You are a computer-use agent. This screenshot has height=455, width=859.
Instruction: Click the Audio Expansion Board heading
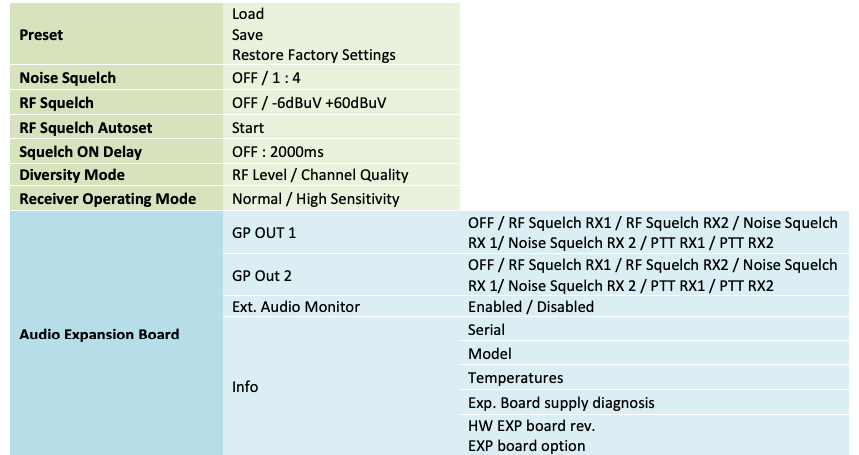pos(99,334)
